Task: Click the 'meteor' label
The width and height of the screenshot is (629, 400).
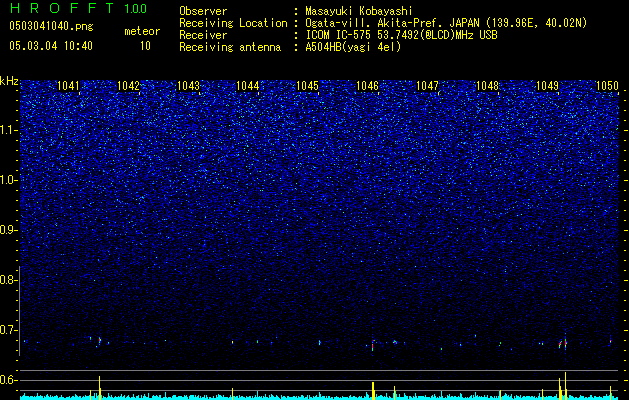Action: [x=142, y=31]
